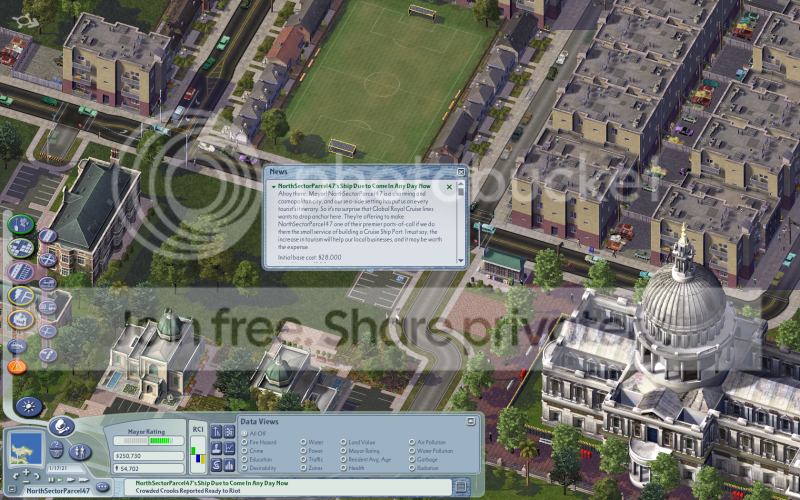Open the Utilities tools menu
Image resolution: width=800 pixels, height=500 pixels.
[x=20, y=296]
